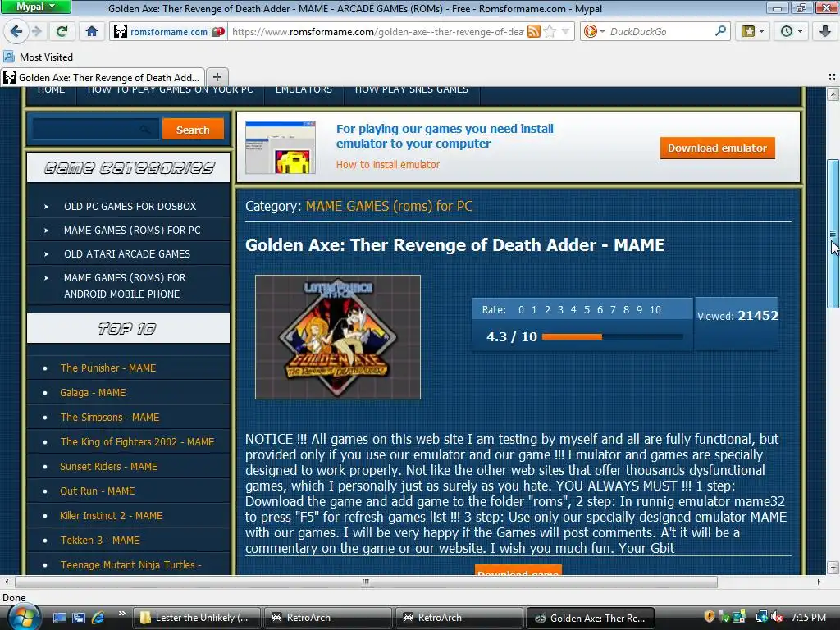Rate the game 5
The image size is (840, 630).
[587, 309]
